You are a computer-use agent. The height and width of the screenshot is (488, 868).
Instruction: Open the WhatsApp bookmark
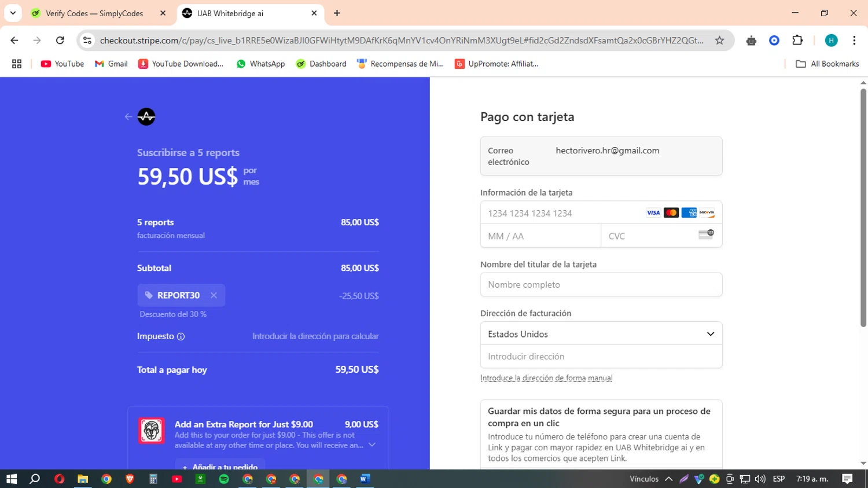[x=260, y=64]
